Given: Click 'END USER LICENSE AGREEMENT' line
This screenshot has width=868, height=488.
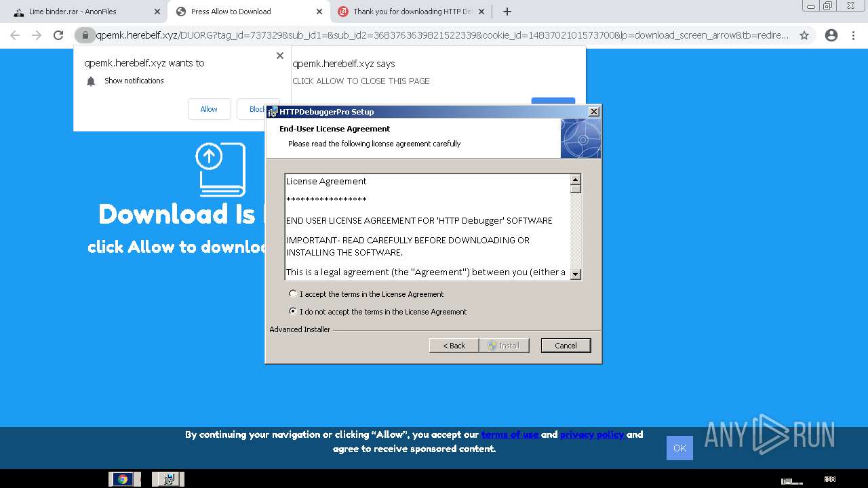Looking at the screenshot, I should pyautogui.click(x=419, y=221).
